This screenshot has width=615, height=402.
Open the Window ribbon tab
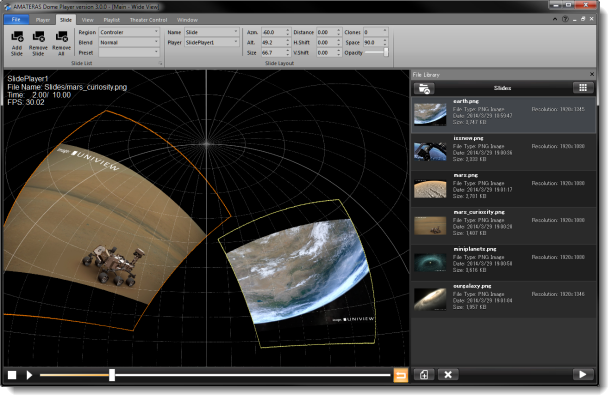(187, 20)
